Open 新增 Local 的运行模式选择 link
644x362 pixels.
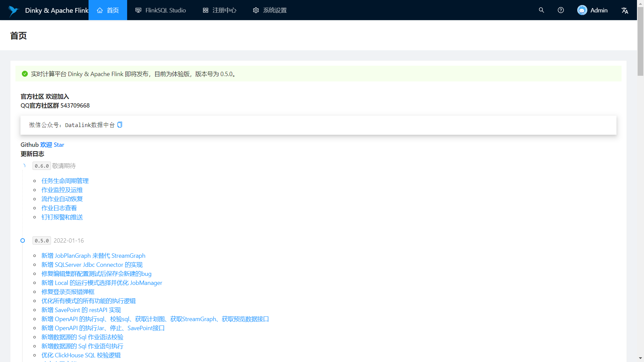102,283
